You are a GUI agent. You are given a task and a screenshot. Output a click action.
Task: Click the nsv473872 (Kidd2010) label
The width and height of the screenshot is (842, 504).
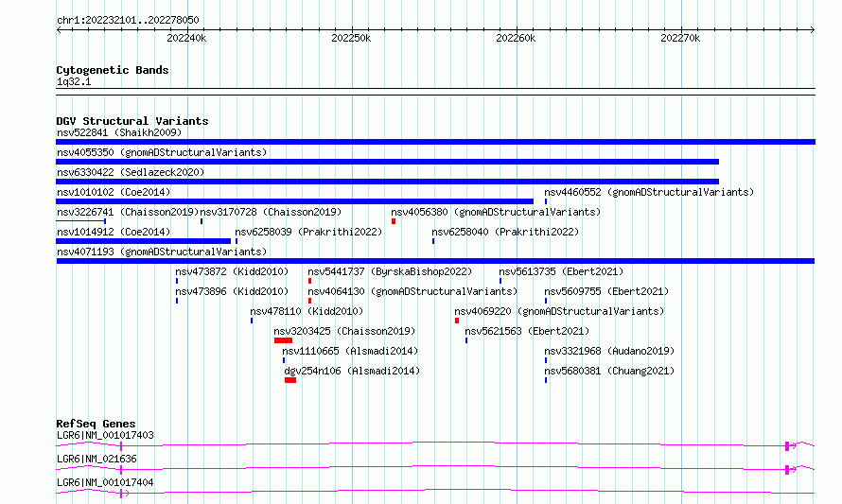[232, 271]
